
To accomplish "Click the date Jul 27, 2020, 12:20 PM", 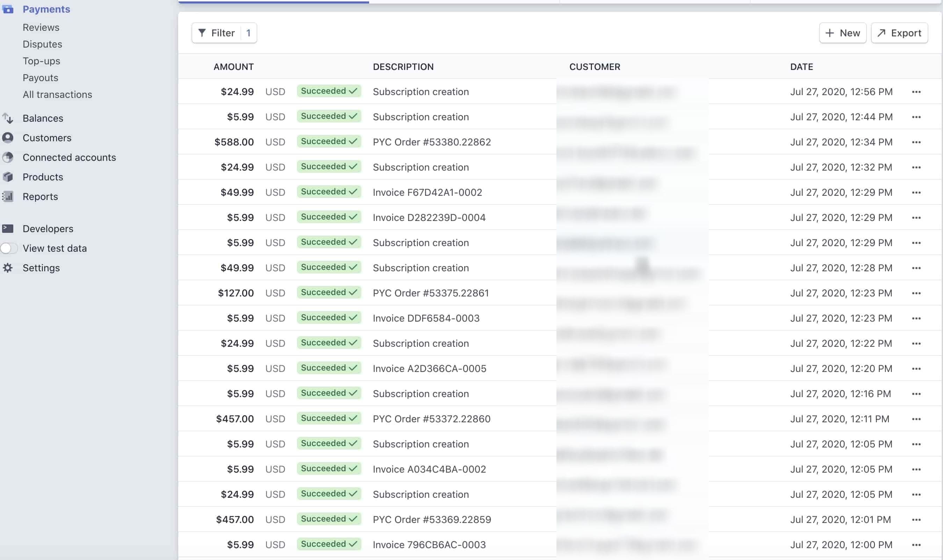I will (841, 369).
